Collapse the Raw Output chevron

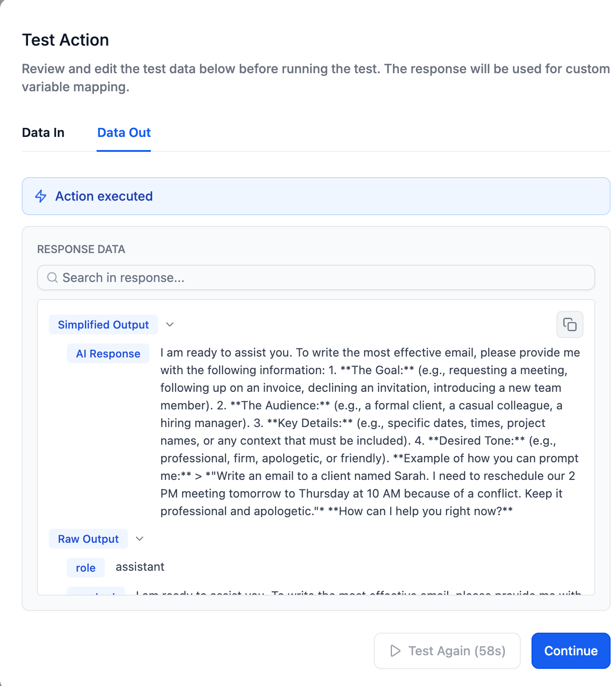(140, 539)
